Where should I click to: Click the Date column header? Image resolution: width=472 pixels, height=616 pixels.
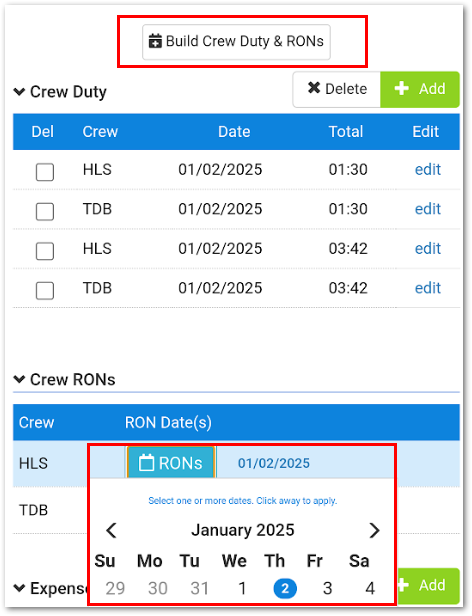tap(234, 132)
